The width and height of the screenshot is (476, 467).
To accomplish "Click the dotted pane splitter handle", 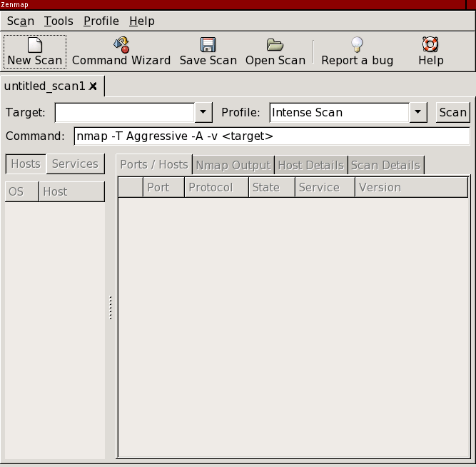I will pyautogui.click(x=111, y=308).
